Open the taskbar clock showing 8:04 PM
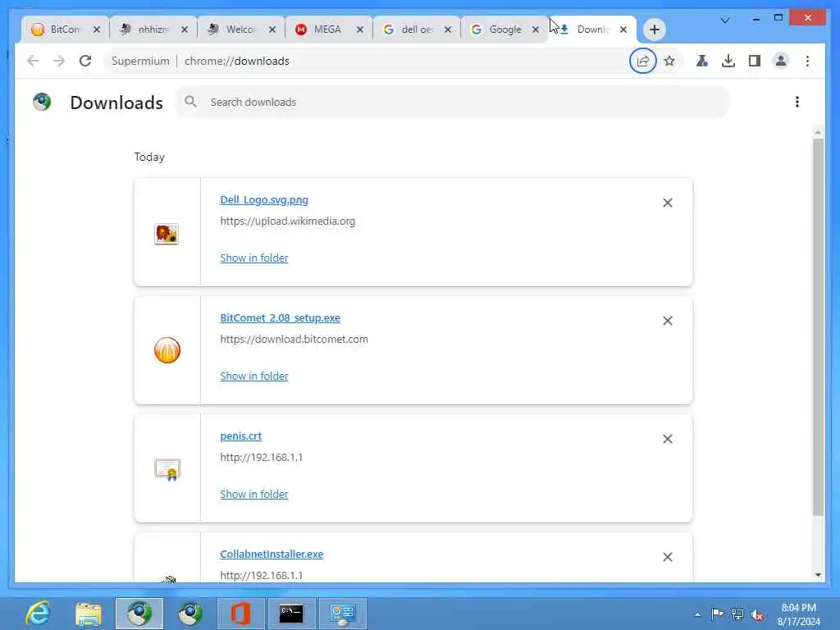The height and width of the screenshot is (630, 840). point(798,614)
